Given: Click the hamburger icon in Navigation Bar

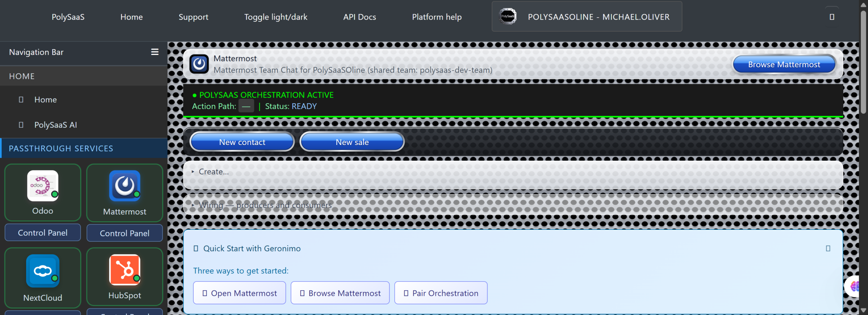Looking at the screenshot, I should click(155, 52).
